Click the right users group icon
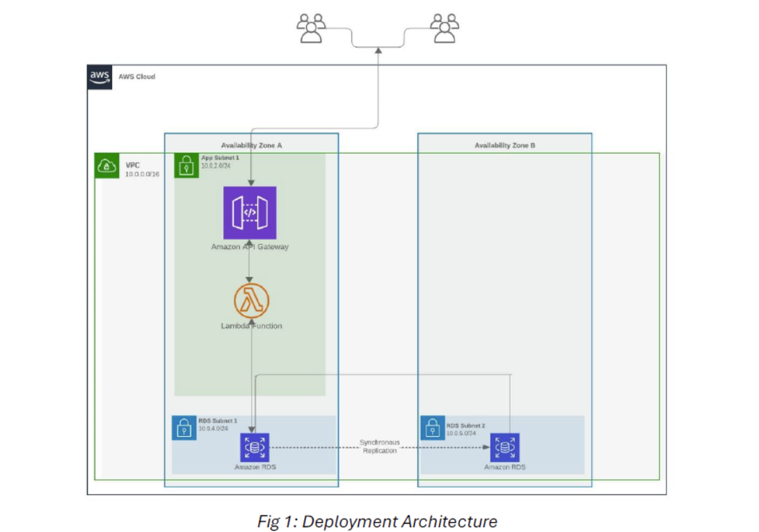This screenshot has width=759, height=532. [444, 29]
